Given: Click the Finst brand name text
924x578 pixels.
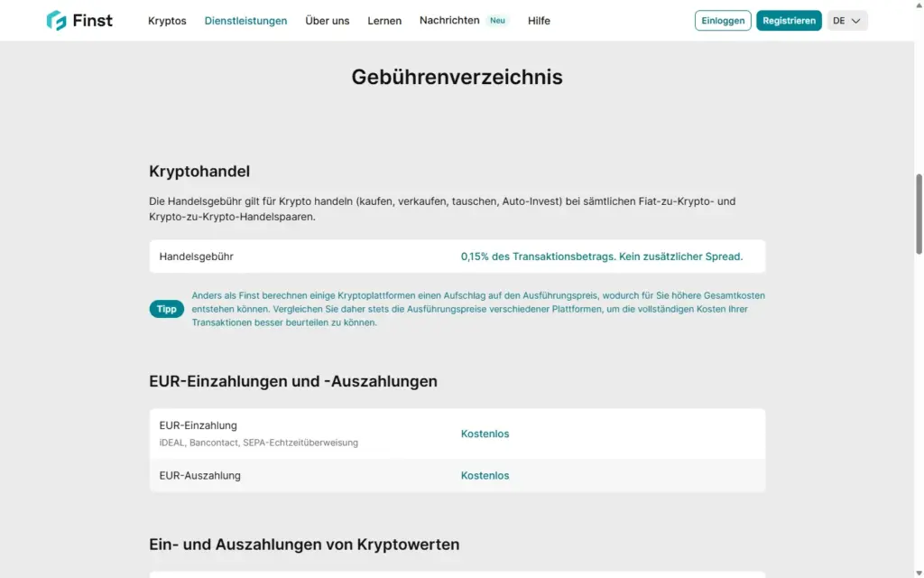Looking at the screenshot, I should 93,21.
